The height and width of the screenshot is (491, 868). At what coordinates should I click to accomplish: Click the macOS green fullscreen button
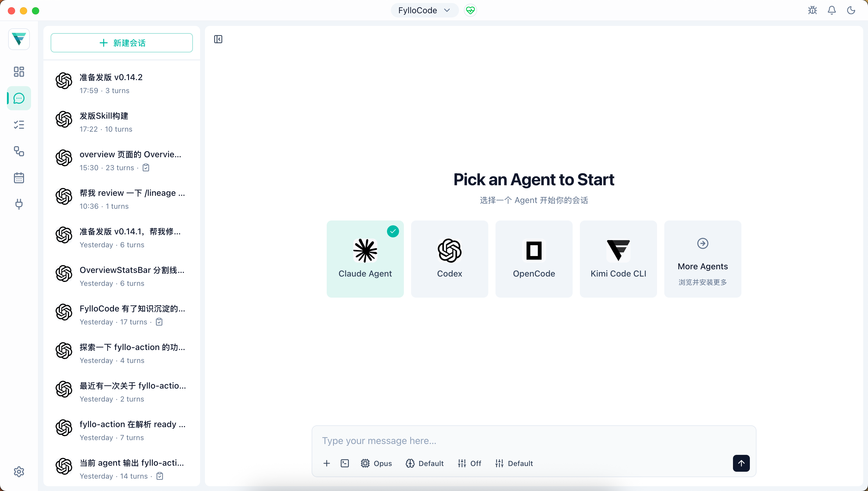pyautogui.click(x=36, y=11)
